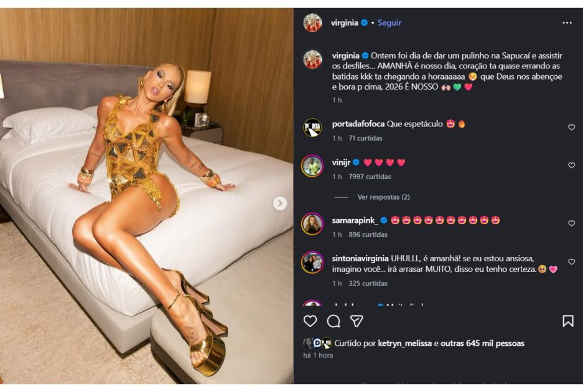Like the post with the heart icon
This screenshot has width=583, height=392.
310,321
